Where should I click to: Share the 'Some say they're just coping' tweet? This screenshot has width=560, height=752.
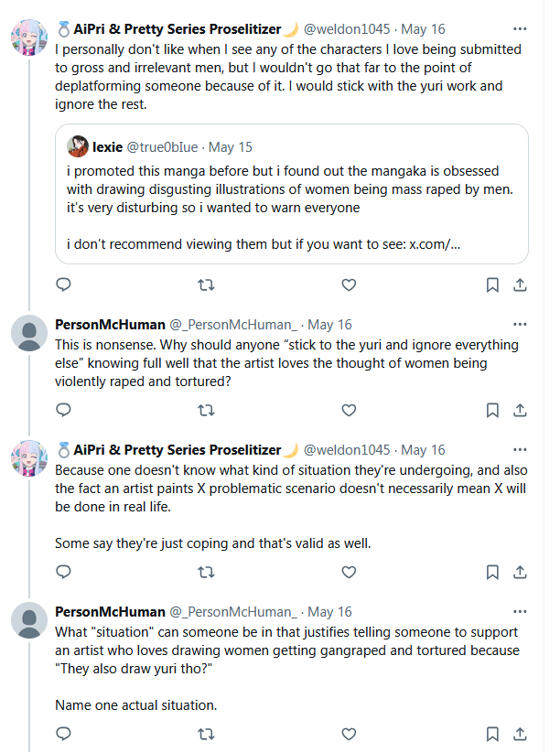click(x=520, y=572)
